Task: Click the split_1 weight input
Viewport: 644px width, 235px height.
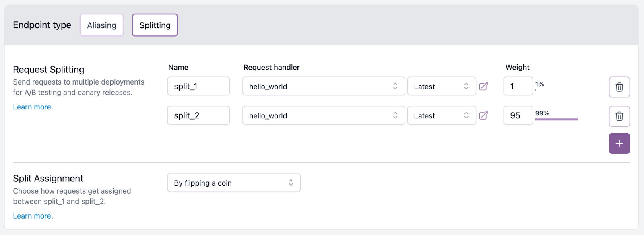Action: tap(518, 86)
